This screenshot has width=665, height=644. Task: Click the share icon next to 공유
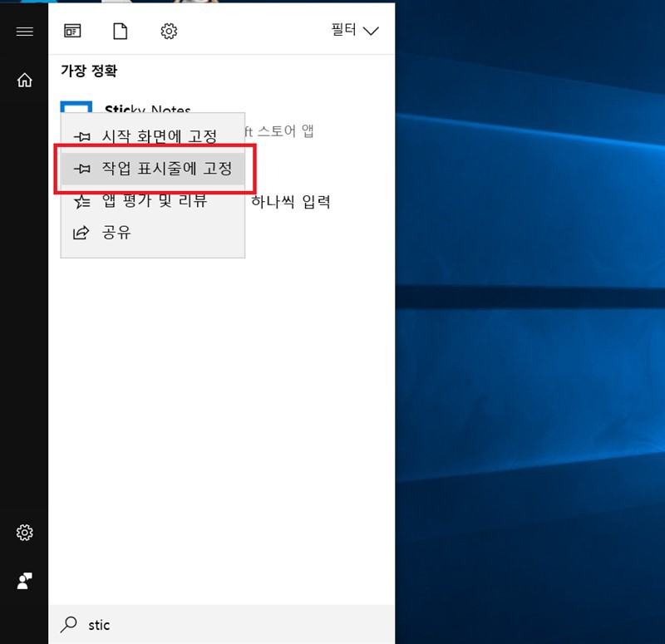pyautogui.click(x=81, y=233)
